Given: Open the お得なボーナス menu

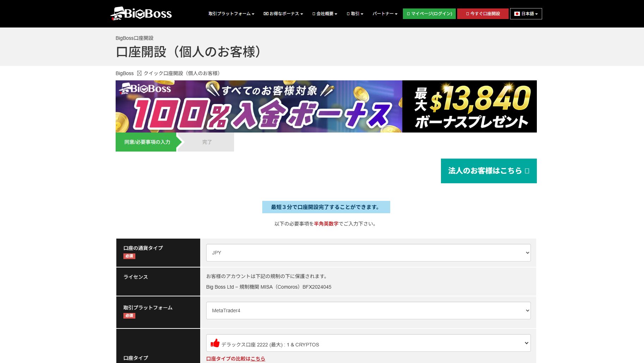Looking at the screenshot, I should pyautogui.click(x=283, y=14).
